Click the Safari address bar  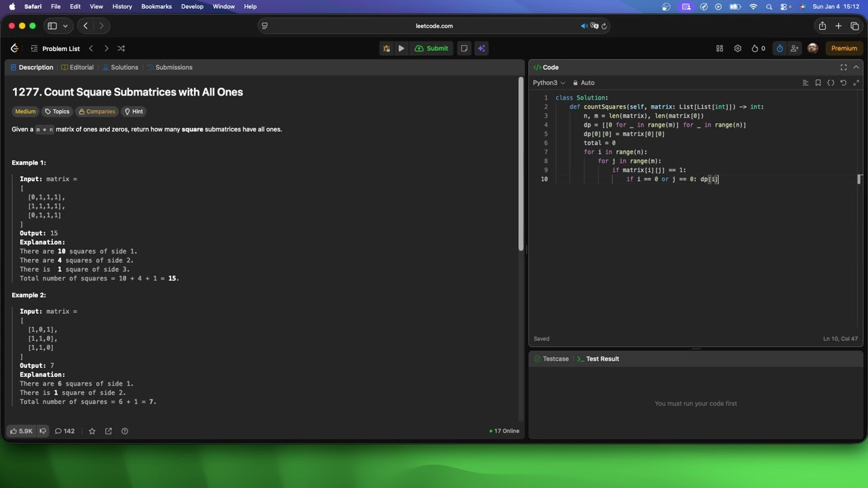[434, 26]
